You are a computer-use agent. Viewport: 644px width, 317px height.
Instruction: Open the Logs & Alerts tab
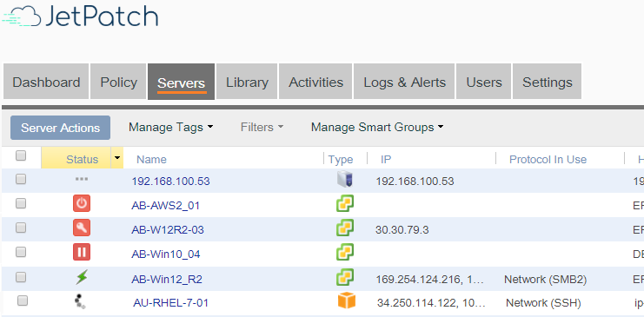click(404, 83)
